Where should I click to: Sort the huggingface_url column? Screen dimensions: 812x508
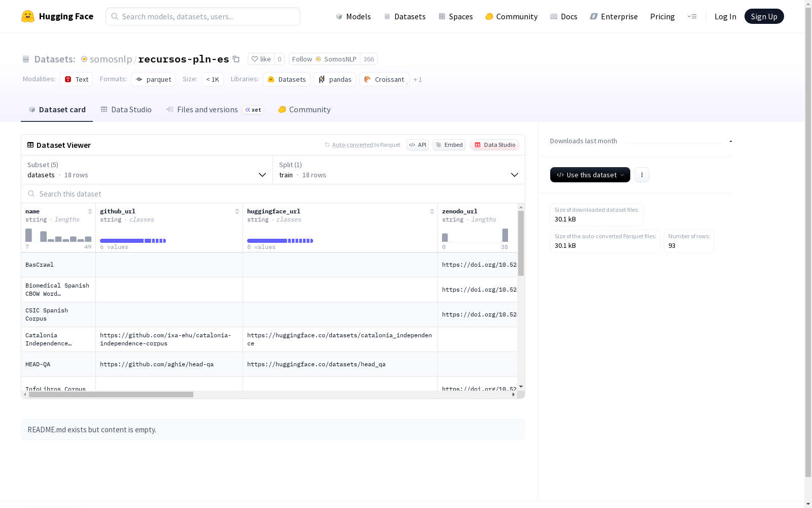(432, 211)
